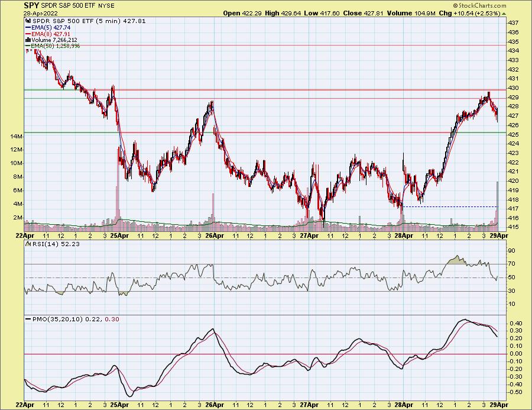Screen dimensions: 532x410
Task: Click the 415 price axis label
Action: pyautogui.click(x=514, y=227)
